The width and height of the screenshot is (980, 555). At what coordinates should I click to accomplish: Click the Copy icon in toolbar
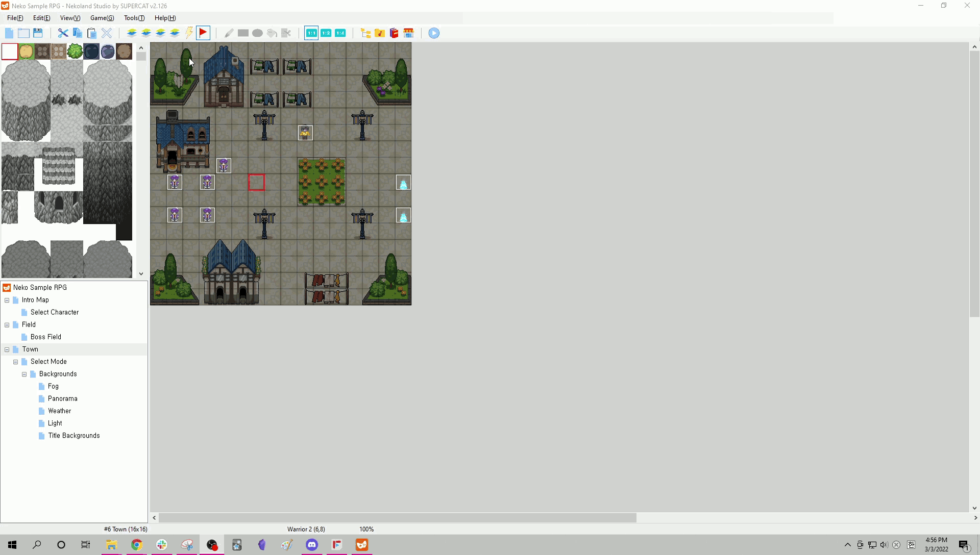[78, 33]
